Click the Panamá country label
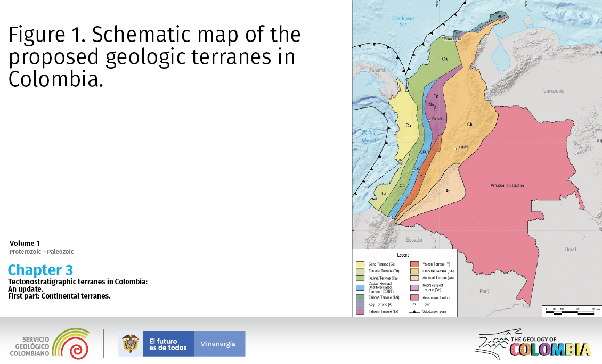Screen dimensions: 602x364 (377, 70)
